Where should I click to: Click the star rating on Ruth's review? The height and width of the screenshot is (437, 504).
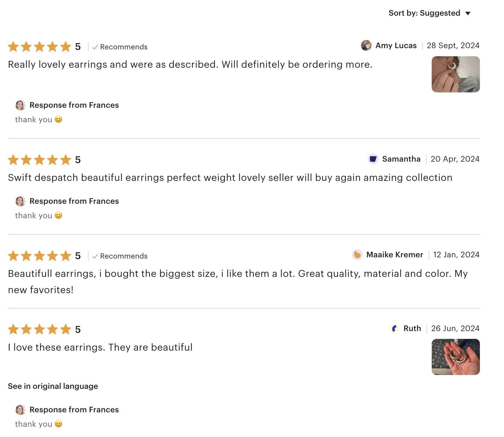point(39,330)
